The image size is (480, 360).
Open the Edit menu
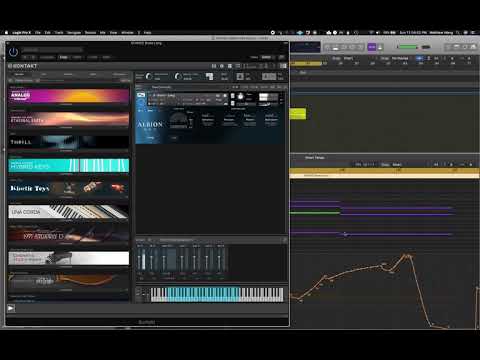pyautogui.click(x=48, y=32)
